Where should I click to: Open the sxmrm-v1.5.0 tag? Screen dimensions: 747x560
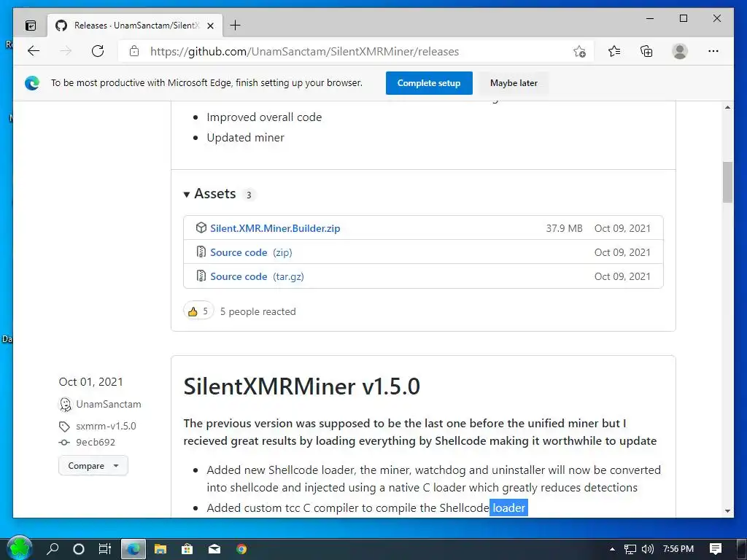[106, 426]
